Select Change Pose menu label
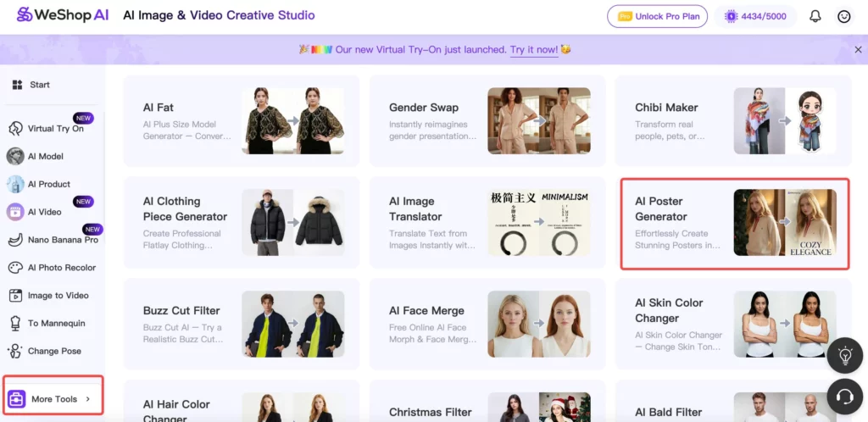The image size is (868, 422). point(54,351)
